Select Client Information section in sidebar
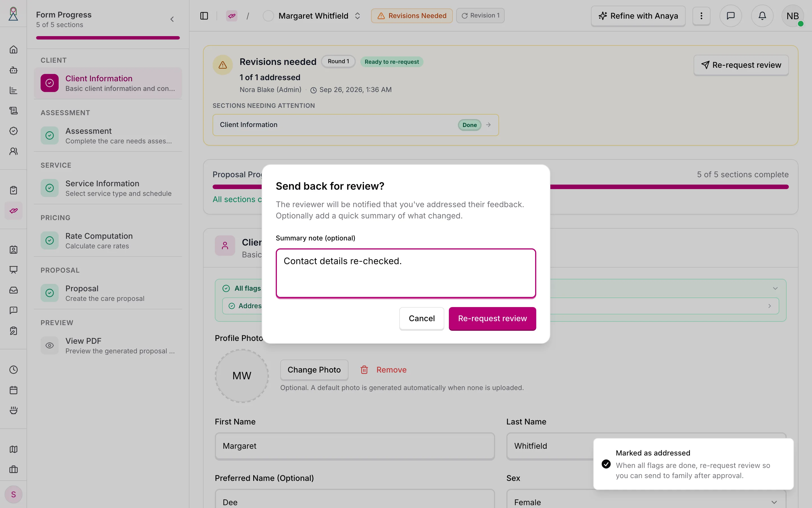 coord(108,83)
